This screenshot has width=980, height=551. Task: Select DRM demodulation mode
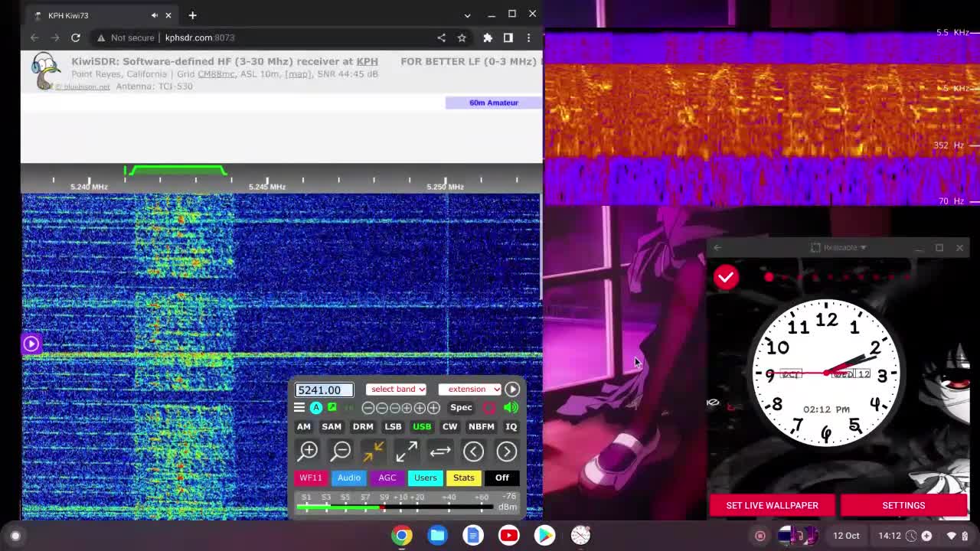pyautogui.click(x=363, y=426)
